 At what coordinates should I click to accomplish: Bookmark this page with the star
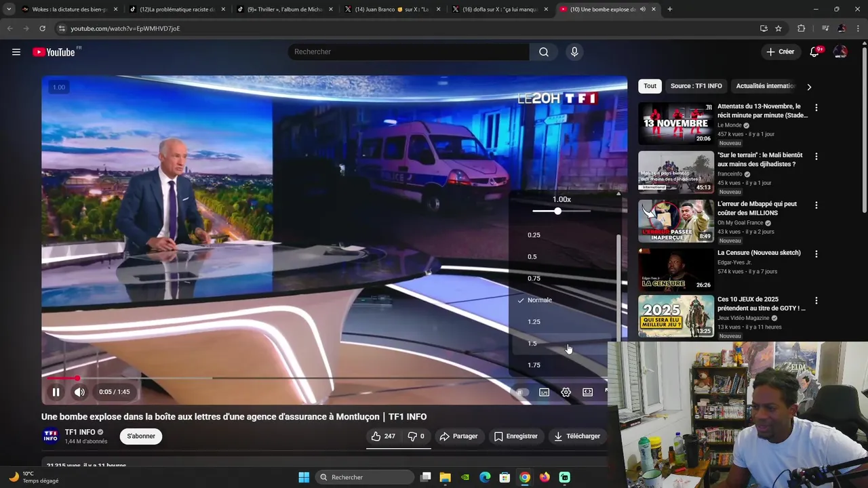point(778,28)
